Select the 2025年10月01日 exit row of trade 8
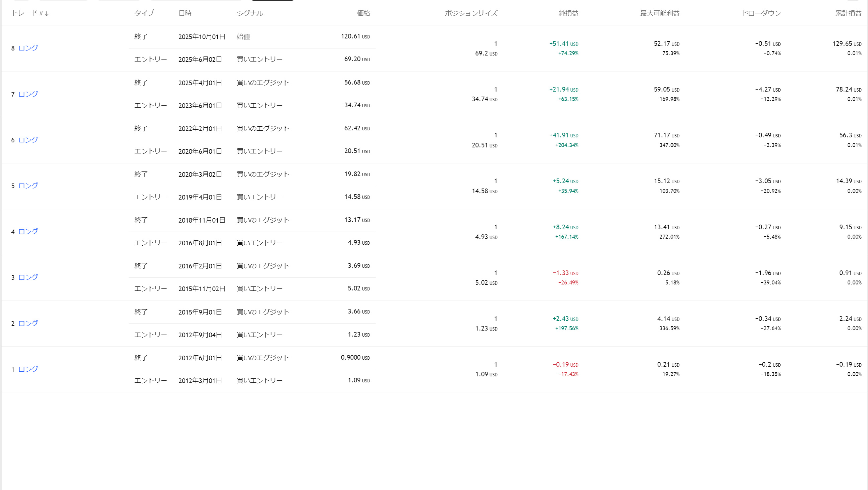 [x=202, y=36]
